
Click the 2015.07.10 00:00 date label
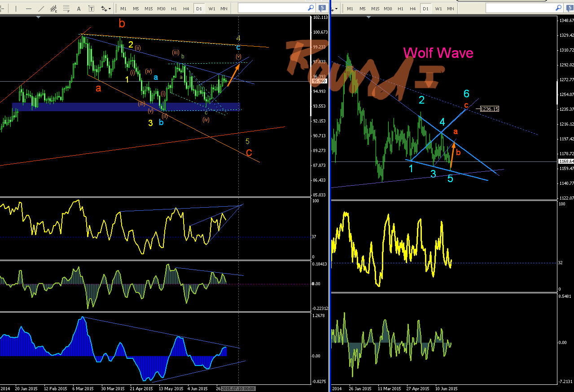(x=238, y=388)
